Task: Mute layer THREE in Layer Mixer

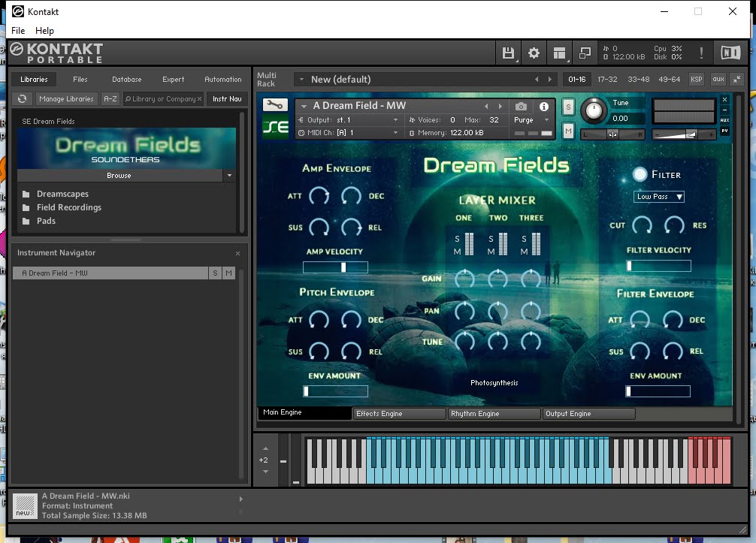Action: [x=524, y=252]
